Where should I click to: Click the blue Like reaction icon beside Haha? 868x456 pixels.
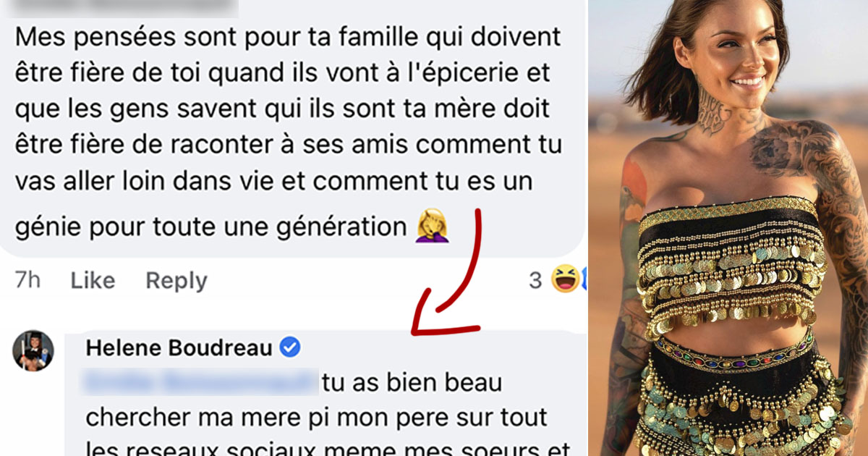coord(583,279)
